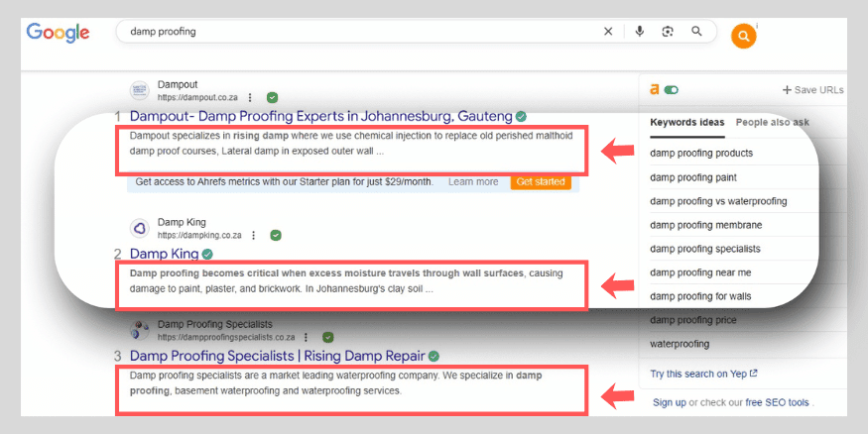Click in the damp proofing search field
The width and height of the screenshot is (868, 434).
[x=357, y=32]
